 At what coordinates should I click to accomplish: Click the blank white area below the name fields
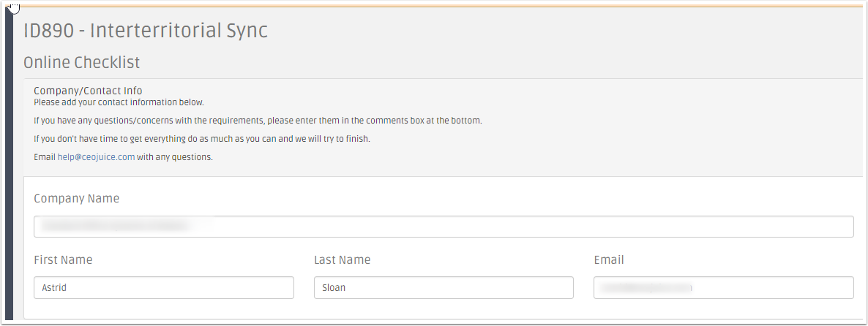[x=443, y=309]
